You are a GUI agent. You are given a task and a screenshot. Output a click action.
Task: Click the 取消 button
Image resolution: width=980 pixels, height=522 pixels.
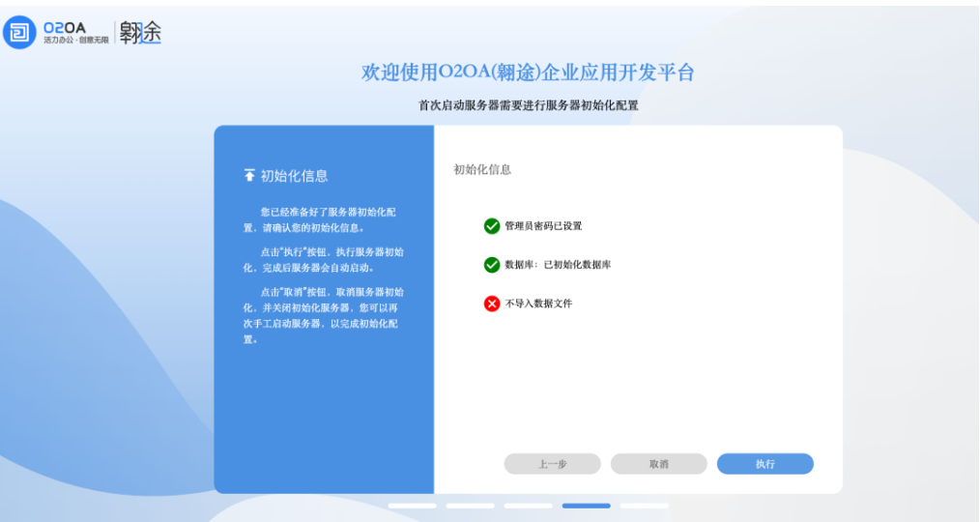point(659,464)
